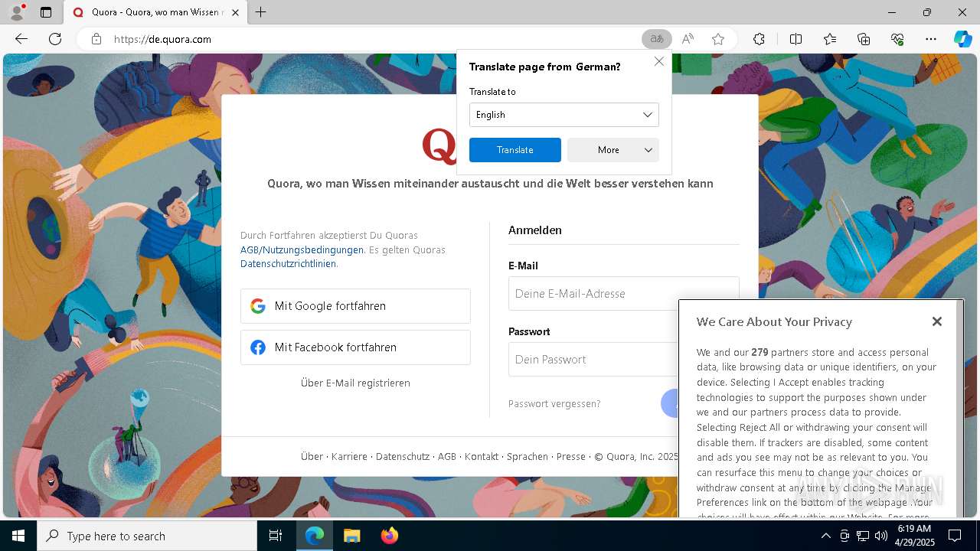Open the network tray icon
This screenshot has width=980, height=551.
click(x=863, y=536)
